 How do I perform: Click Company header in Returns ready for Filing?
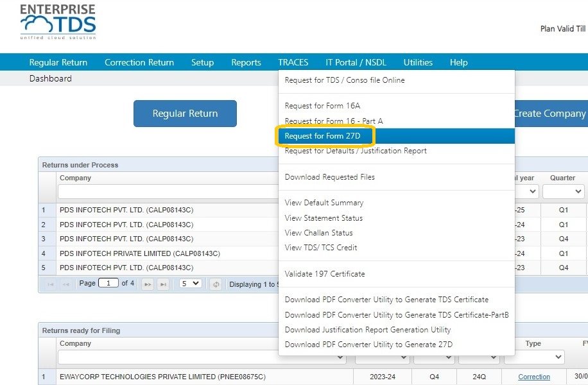click(75, 343)
